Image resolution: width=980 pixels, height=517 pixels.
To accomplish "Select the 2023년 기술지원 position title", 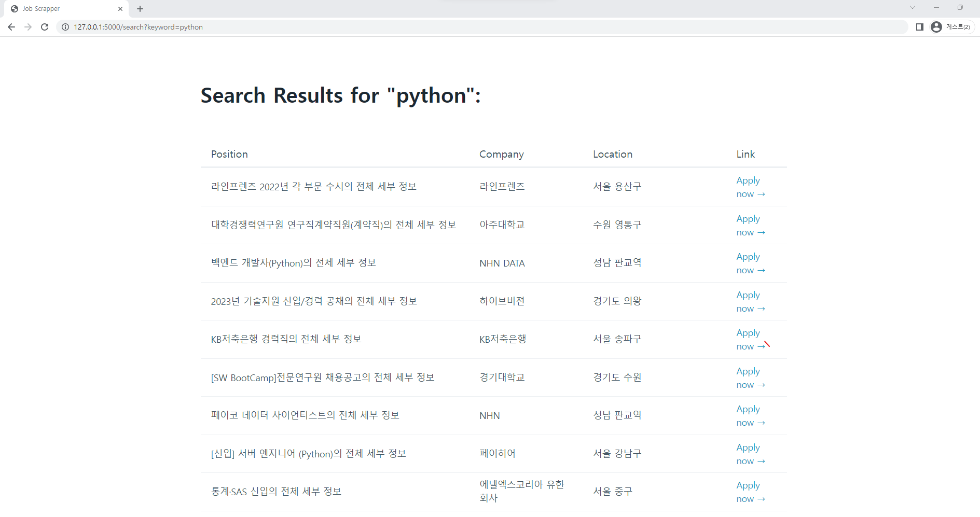I will [x=314, y=301].
